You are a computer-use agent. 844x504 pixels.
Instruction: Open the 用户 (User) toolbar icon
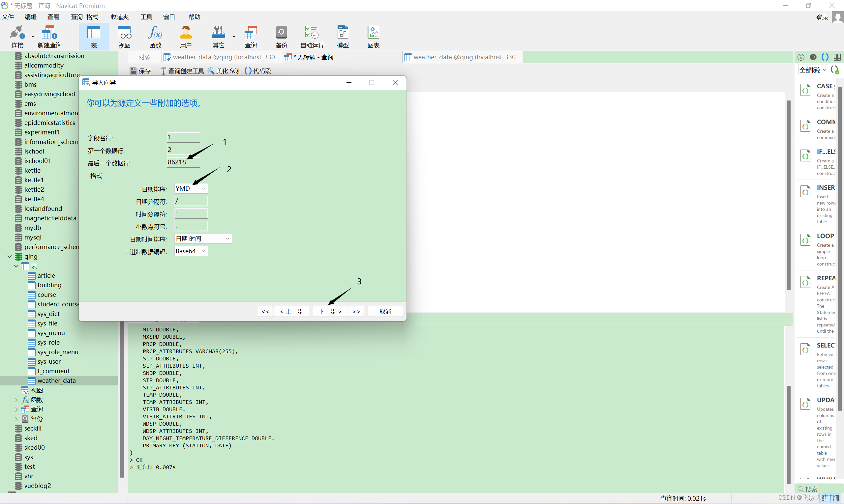click(x=186, y=36)
